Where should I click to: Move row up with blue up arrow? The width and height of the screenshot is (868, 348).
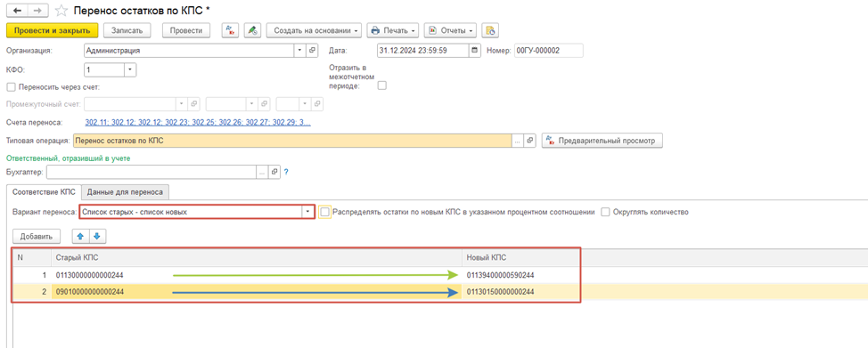[x=80, y=236]
